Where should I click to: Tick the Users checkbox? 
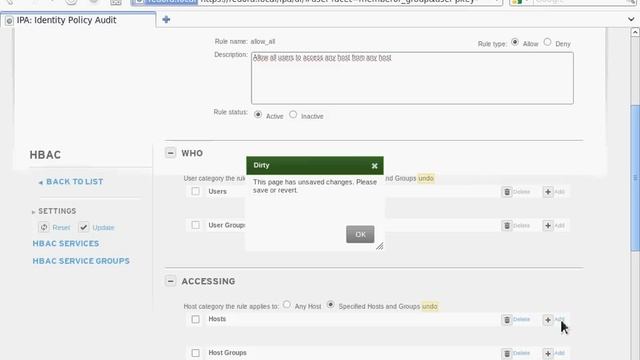(x=196, y=191)
